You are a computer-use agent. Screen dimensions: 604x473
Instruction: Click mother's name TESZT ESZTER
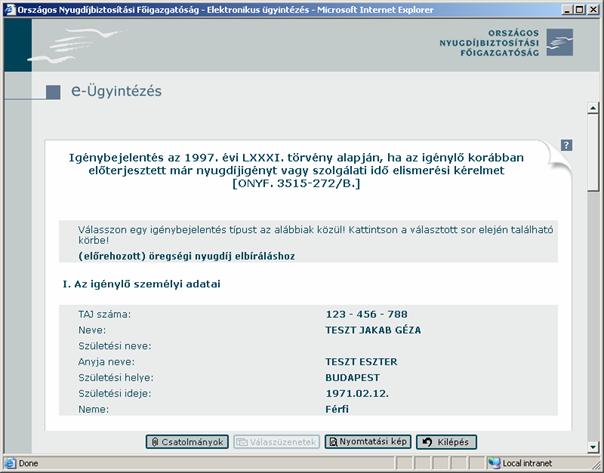[x=361, y=362]
